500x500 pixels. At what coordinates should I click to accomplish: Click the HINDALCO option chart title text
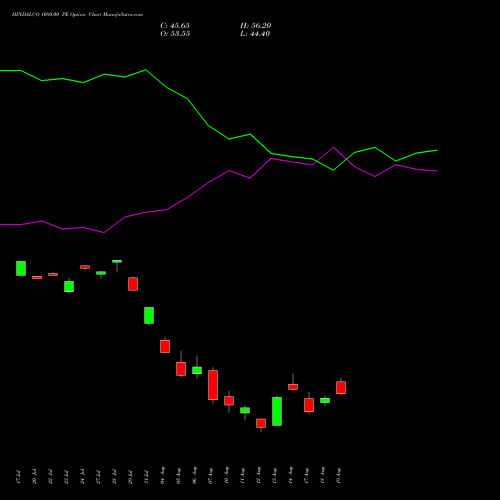tap(77, 15)
